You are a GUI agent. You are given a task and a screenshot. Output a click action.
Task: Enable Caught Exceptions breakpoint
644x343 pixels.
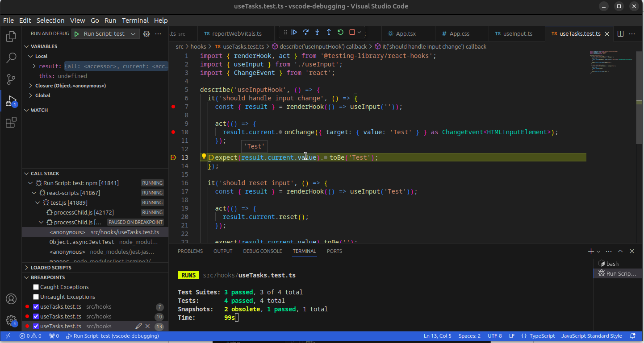pos(36,287)
